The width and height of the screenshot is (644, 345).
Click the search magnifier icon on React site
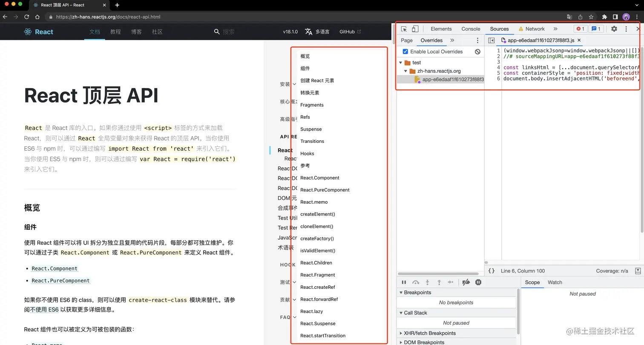[217, 31]
